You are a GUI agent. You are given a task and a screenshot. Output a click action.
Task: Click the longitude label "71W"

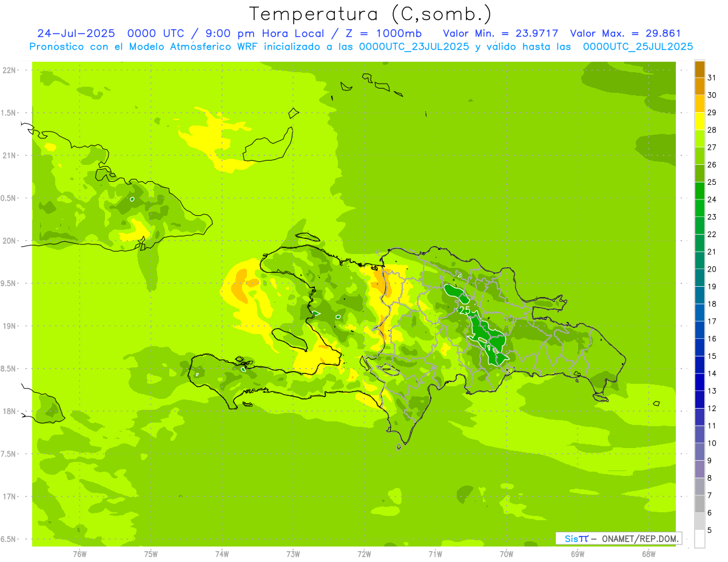[436, 554]
